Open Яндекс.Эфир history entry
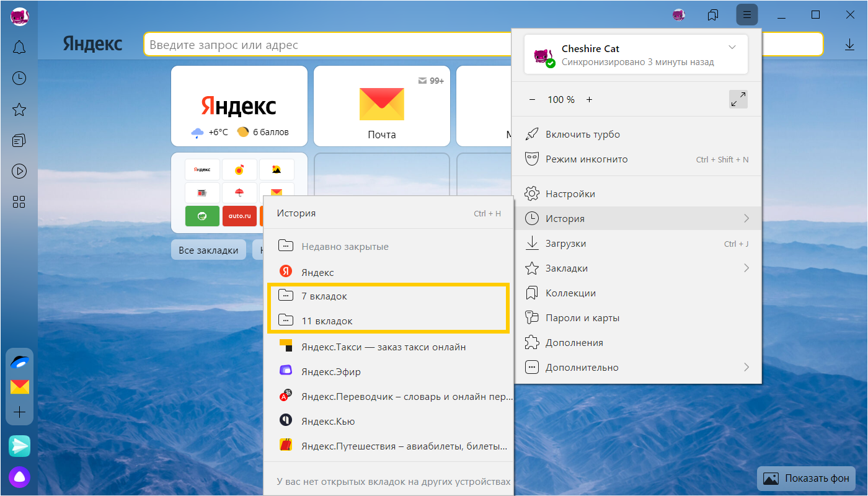The width and height of the screenshot is (868, 496). click(x=389, y=371)
